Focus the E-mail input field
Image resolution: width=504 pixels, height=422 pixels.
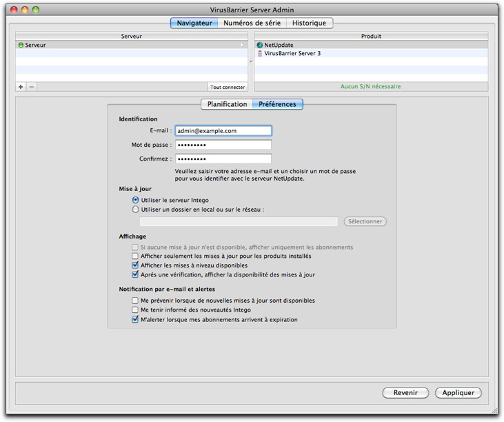(x=223, y=131)
